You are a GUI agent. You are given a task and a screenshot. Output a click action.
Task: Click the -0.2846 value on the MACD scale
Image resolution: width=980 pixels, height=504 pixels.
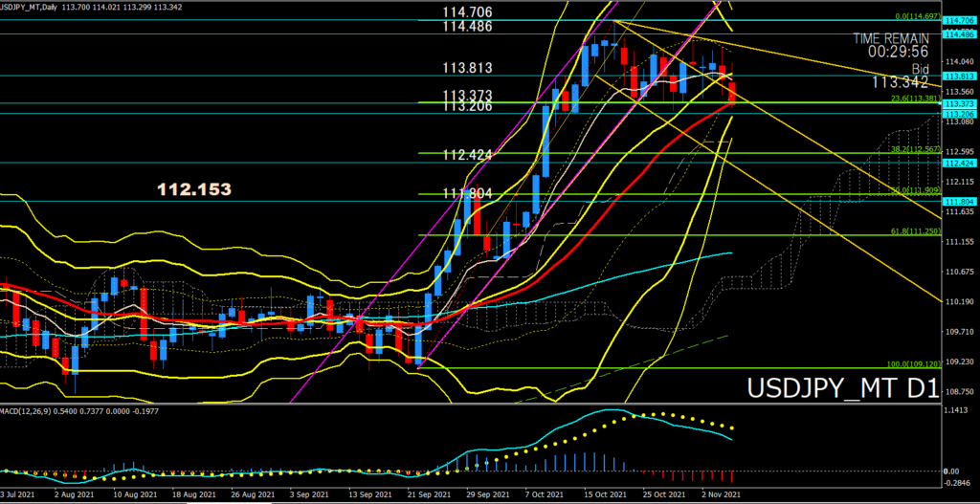tap(957, 483)
